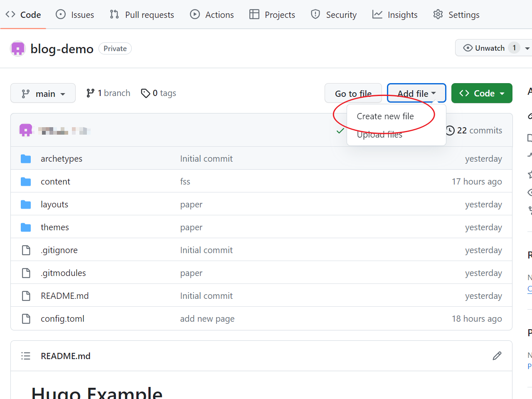Click the archetypes folder icon
Image resolution: width=532 pixels, height=399 pixels.
pyautogui.click(x=26, y=159)
